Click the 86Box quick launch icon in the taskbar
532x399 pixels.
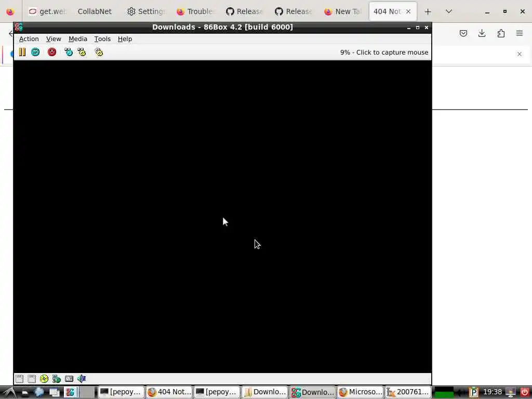pyautogui.click(x=70, y=392)
